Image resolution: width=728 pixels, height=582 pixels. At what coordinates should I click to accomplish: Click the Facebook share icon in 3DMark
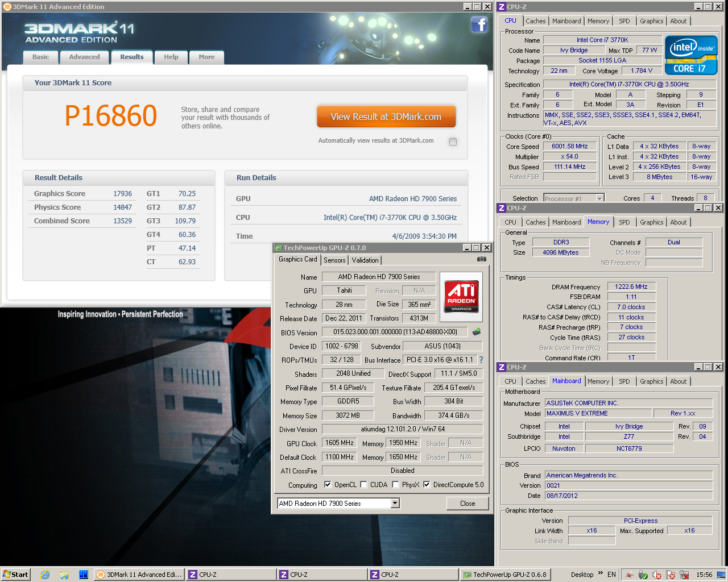[x=479, y=25]
